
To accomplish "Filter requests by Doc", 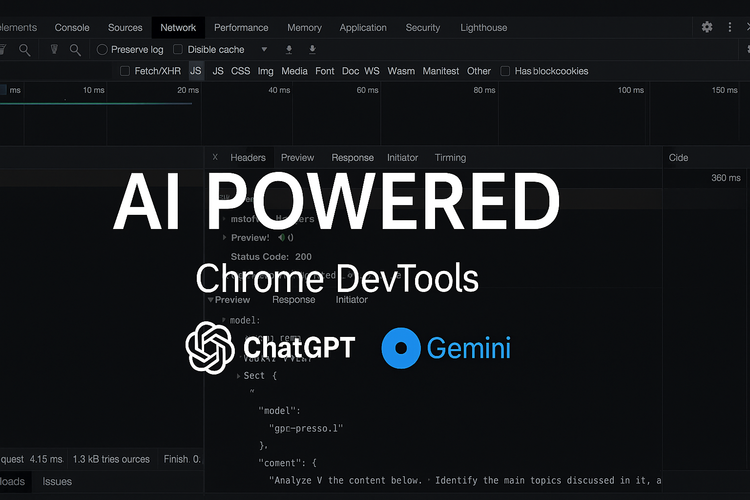I will pos(350,71).
